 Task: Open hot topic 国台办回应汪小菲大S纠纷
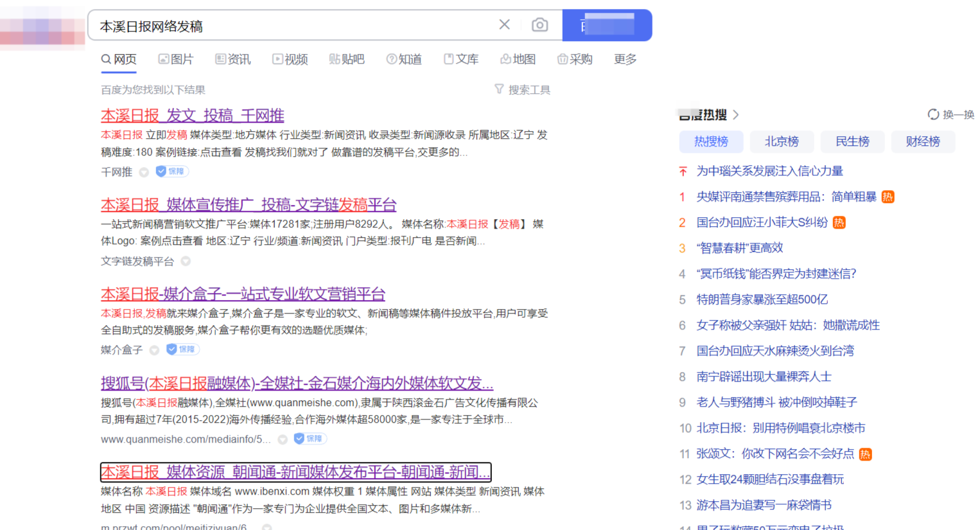(762, 222)
